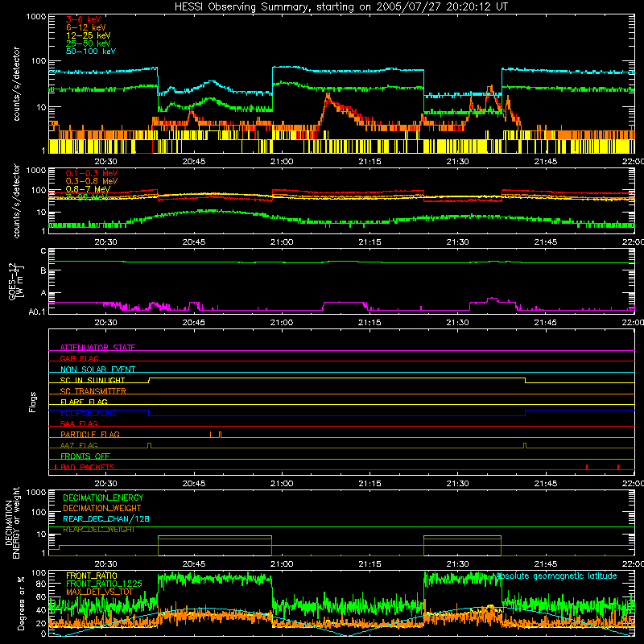This screenshot has width=644, height=644.
Task: Select the blue ECLIPSE_FLAG label
Action: click(x=88, y=413)
